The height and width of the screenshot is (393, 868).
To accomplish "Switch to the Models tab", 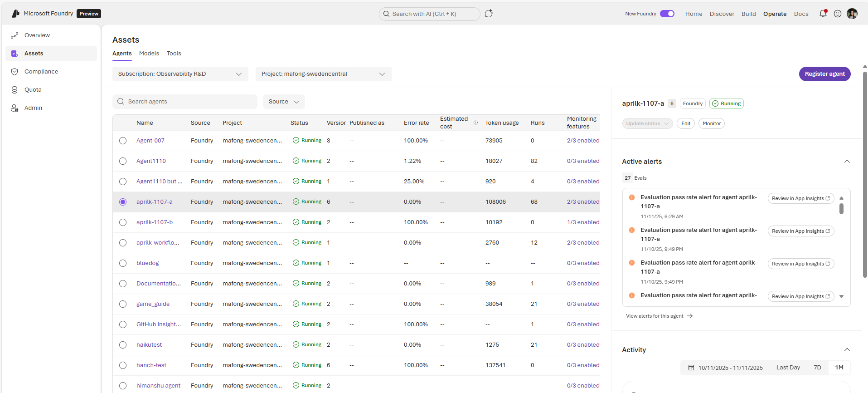I will click(149, 54).
